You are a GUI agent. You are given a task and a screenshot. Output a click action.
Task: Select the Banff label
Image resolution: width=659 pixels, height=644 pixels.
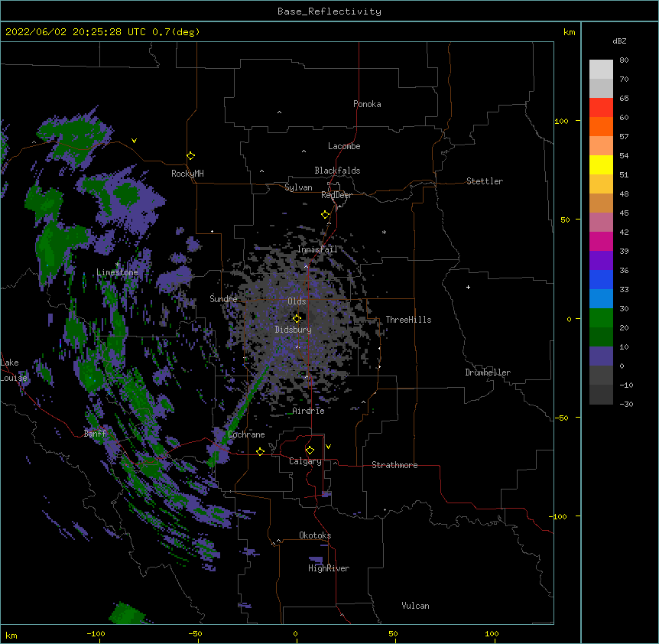95,434
